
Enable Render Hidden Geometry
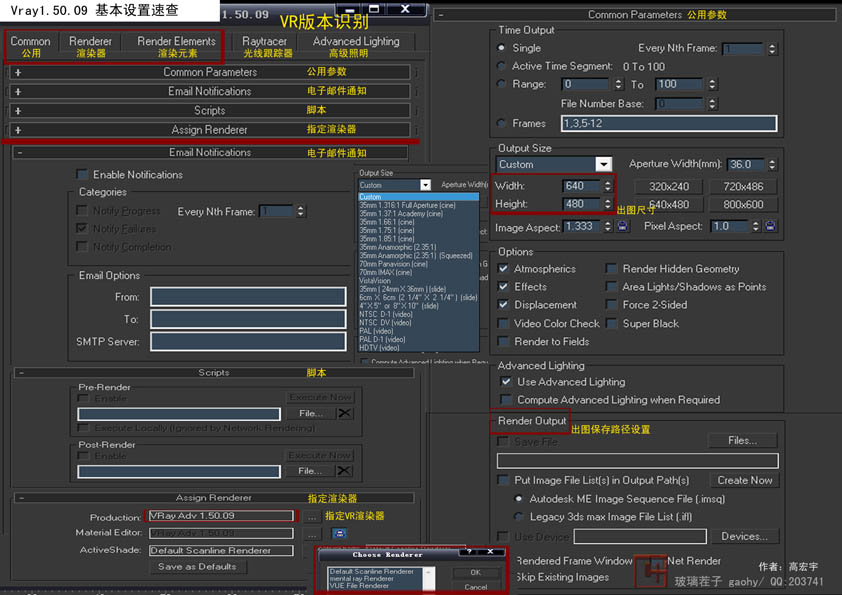pyautogui.click(x=611, y=269)
